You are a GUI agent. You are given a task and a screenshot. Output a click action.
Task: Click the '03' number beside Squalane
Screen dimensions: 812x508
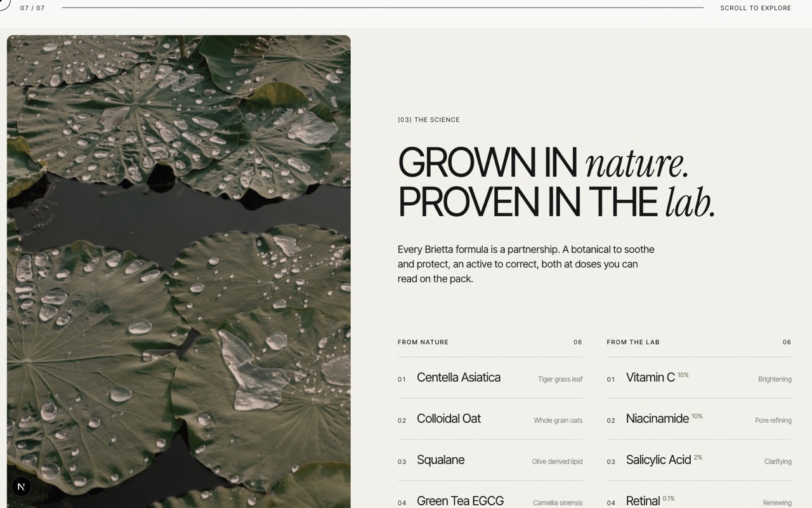(402, 462)
